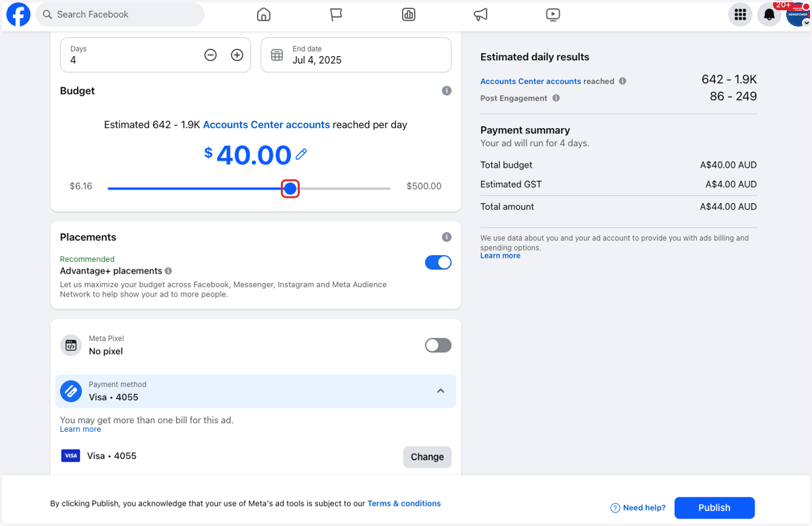Open Accounts Center accounts link in results
Viewport: 812px width, 526px height.
(531, 81)
